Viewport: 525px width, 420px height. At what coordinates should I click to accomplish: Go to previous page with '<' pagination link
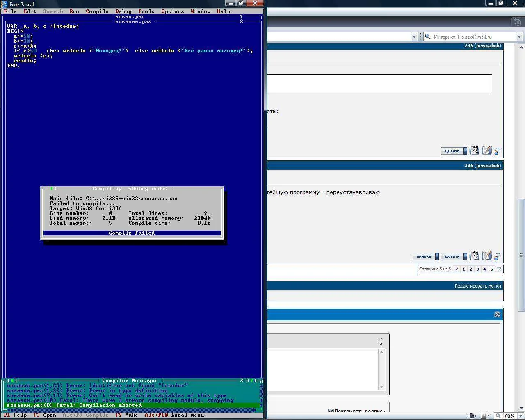pos(457,269)
